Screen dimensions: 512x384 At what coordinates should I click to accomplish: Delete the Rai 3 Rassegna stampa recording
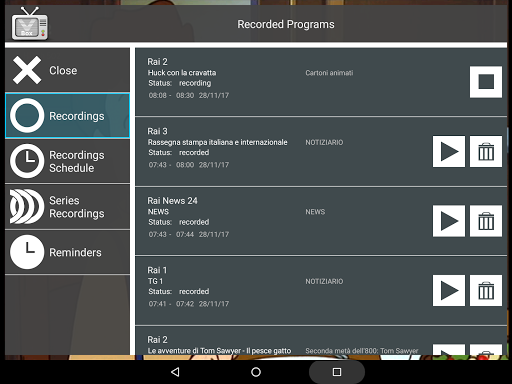point(486,151)
